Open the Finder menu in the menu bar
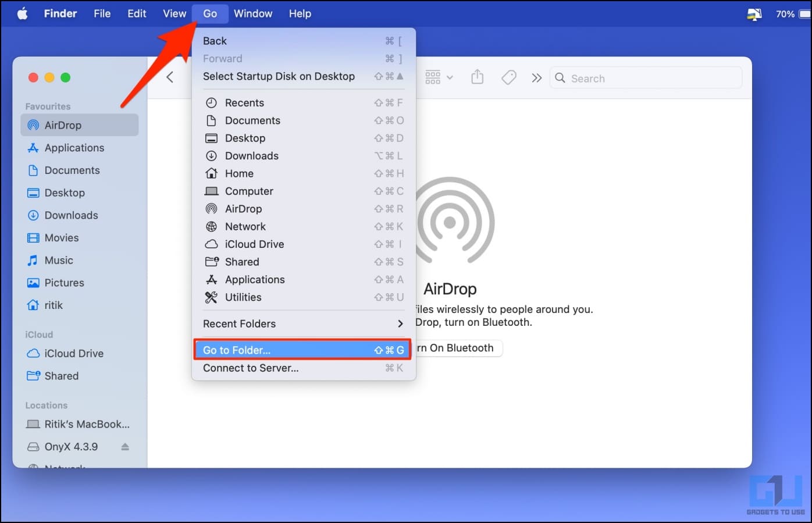The width and height of the screenshot is (812, 523). tap(60, 13)
